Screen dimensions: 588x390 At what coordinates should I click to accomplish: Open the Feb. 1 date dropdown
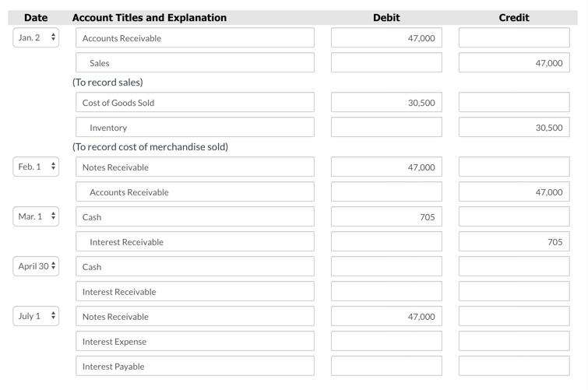click(x=36, y=167)
